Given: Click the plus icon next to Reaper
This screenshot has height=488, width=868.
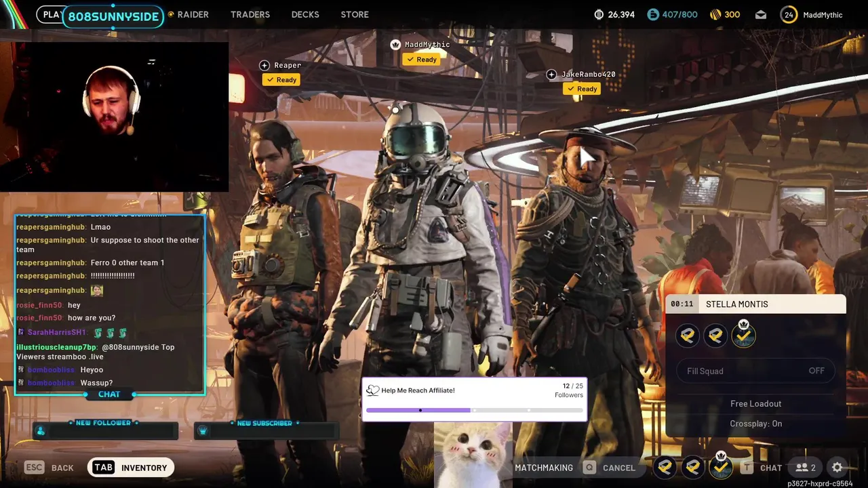Looking at the screenshot, I should point(264,65).
